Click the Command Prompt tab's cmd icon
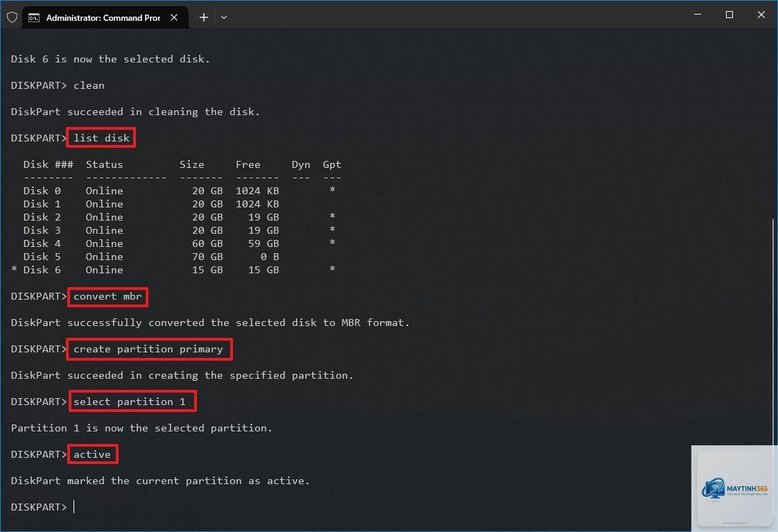Screen dimensions: 778x532 34,18
